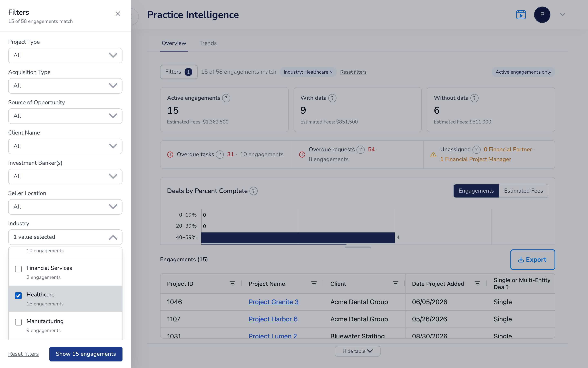
Task: Switch to the Overview tab
Action: point(174,43)
